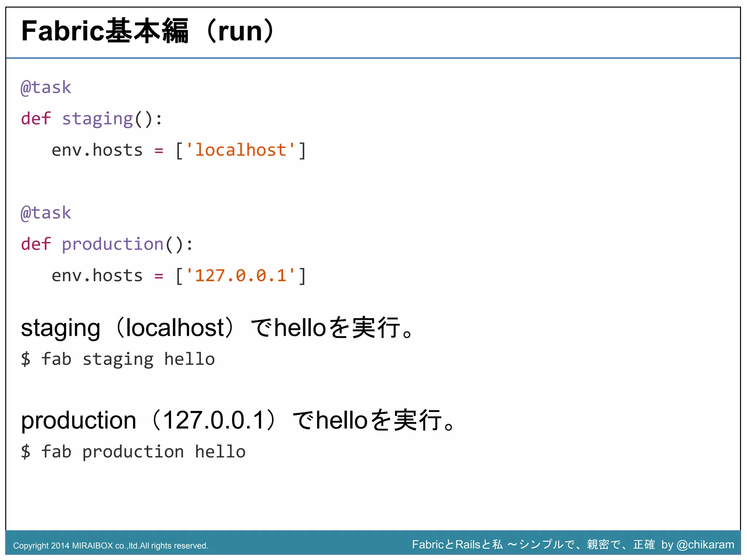The height and width of the screenshot is (560, 747).
Task: Select the first '@task' decorator line
Action: click(x=46, y=88)
